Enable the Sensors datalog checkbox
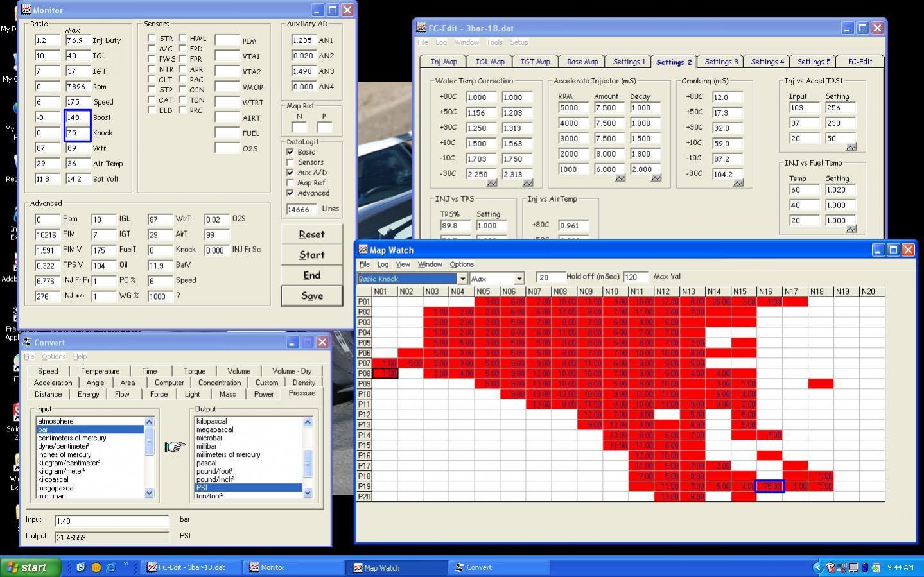The image size is (924, 577). 290,162
